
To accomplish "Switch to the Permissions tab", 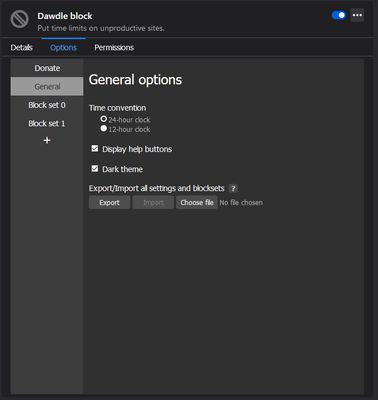I will (114, 48).
